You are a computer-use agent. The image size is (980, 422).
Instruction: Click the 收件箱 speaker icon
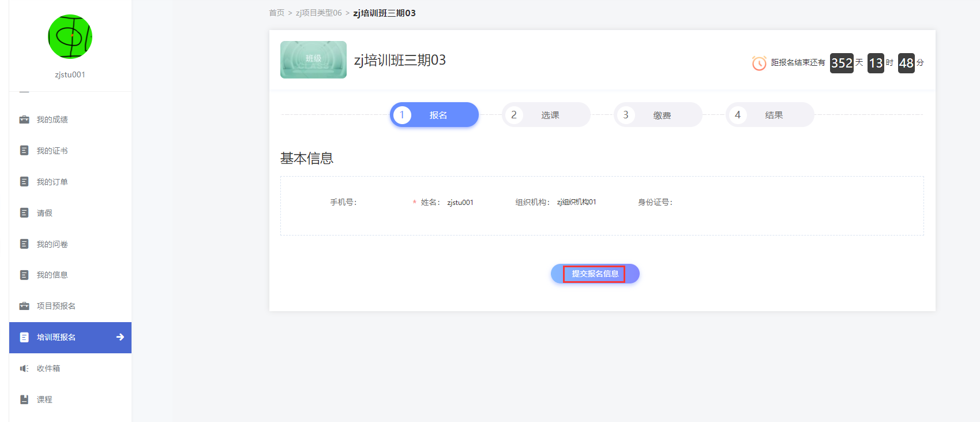click(24, 368)
